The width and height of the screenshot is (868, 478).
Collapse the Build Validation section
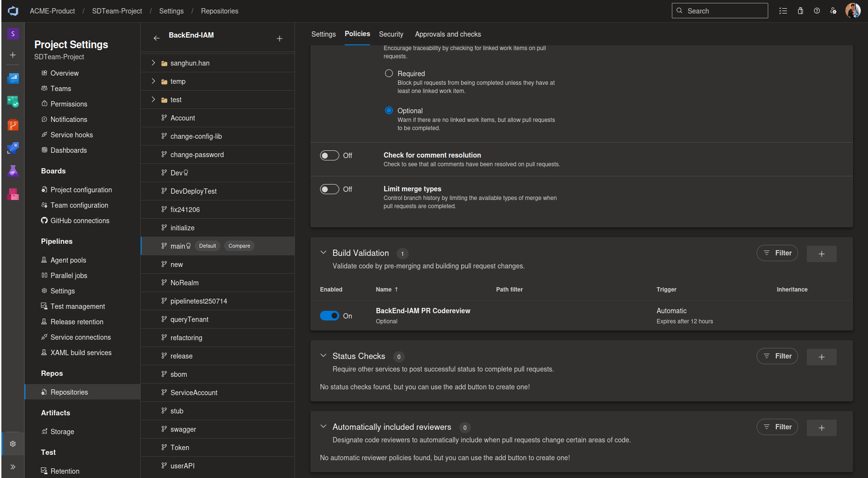pos(323,252)
